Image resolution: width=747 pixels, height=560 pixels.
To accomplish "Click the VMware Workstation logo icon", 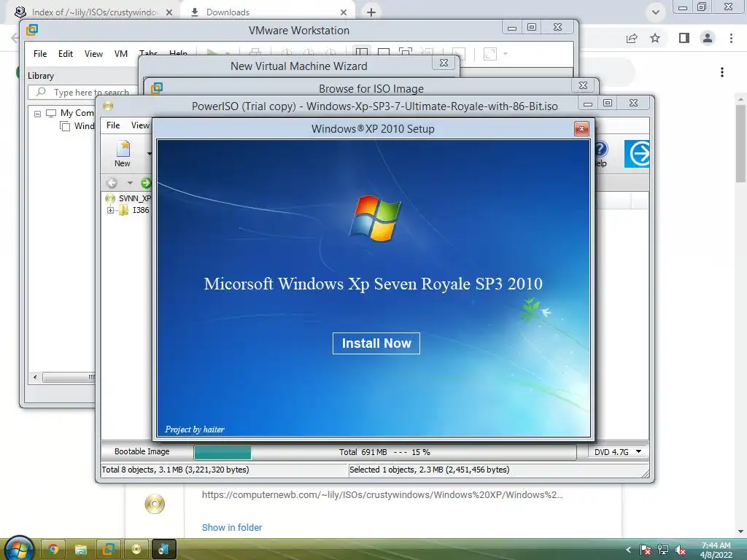I will pos(32,30).
